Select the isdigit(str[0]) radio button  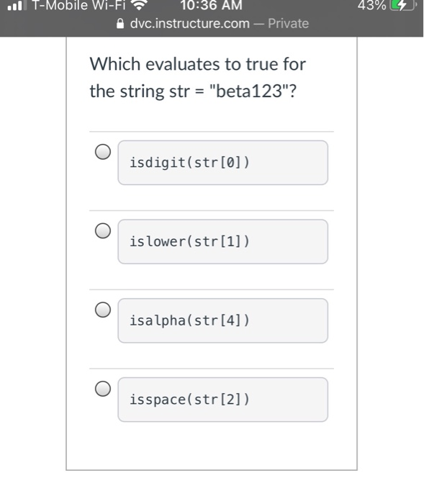103,152
